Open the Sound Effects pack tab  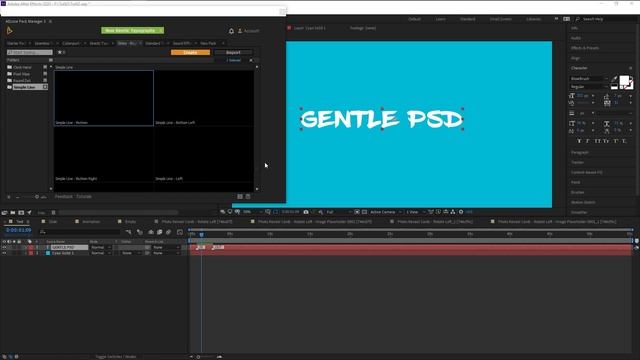tap(182, 43)
